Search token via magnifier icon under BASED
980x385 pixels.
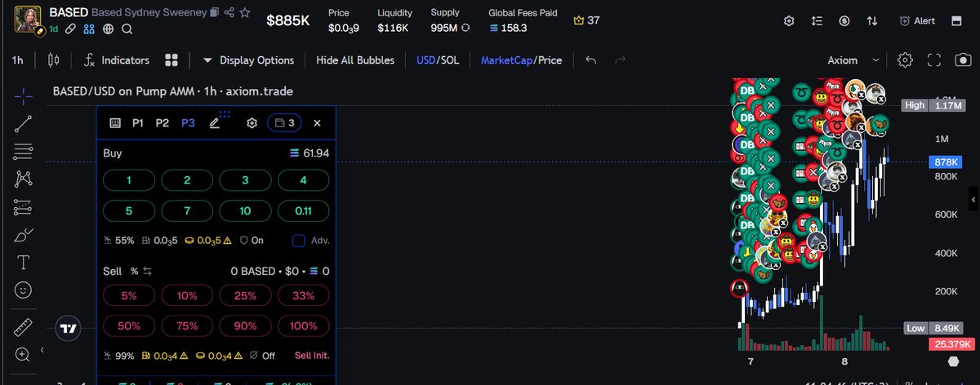[x=127, y=29]
